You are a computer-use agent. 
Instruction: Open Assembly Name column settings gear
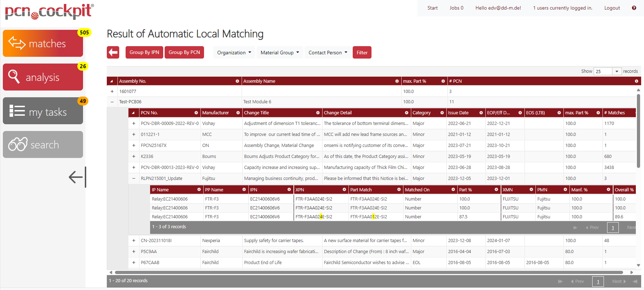coord(397,81)
